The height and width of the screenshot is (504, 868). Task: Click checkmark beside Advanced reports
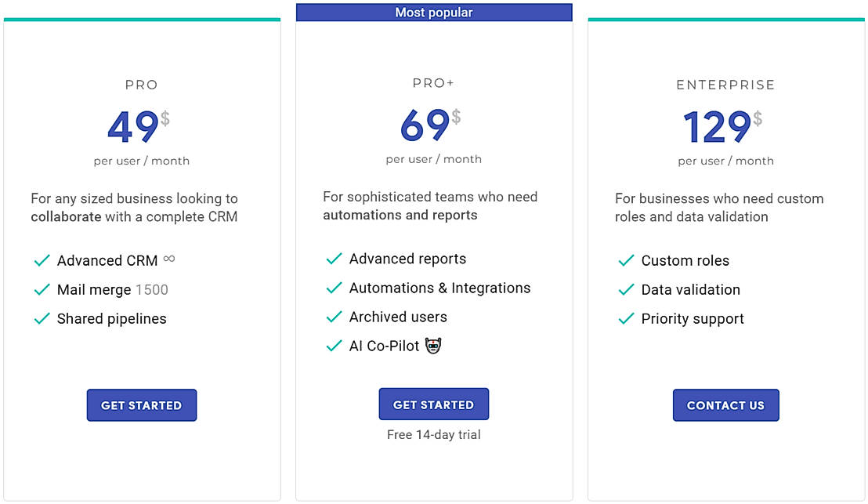(x=335, y=259)
